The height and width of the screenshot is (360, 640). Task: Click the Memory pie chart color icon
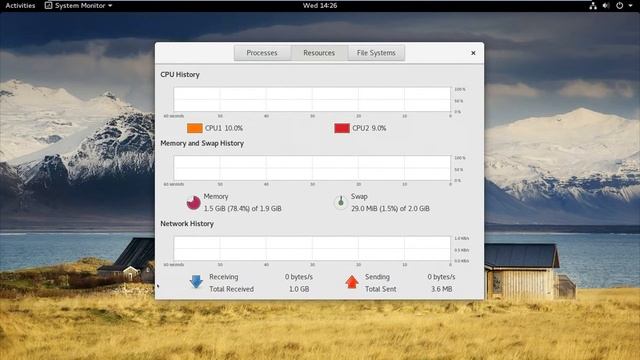193,203
